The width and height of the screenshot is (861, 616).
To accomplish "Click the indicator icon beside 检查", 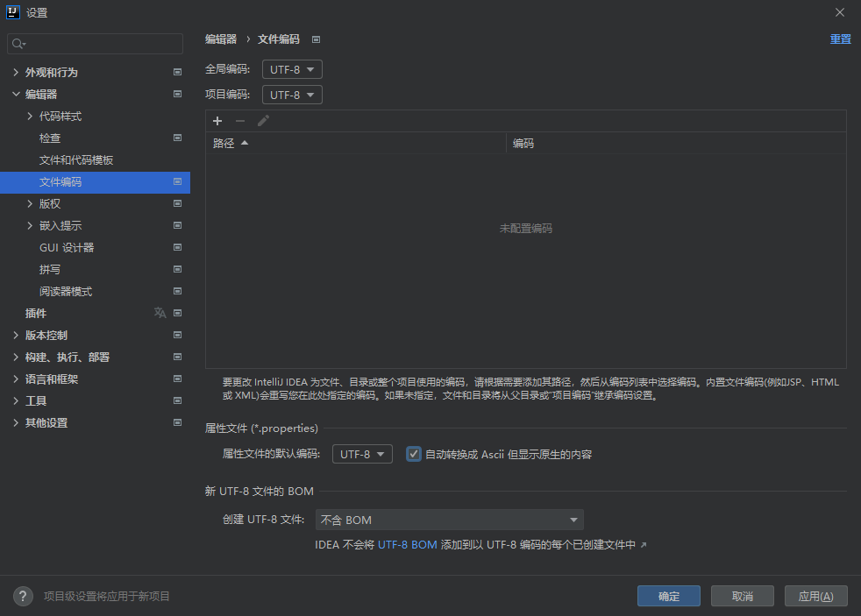I will coord(177,138).
